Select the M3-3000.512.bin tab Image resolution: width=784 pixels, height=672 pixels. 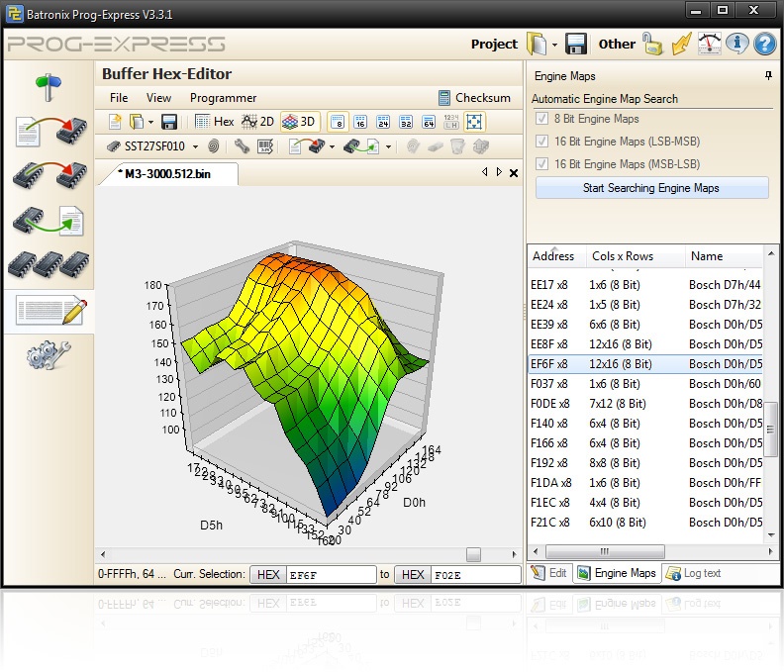pyautogui.click(x=167, y=174)
